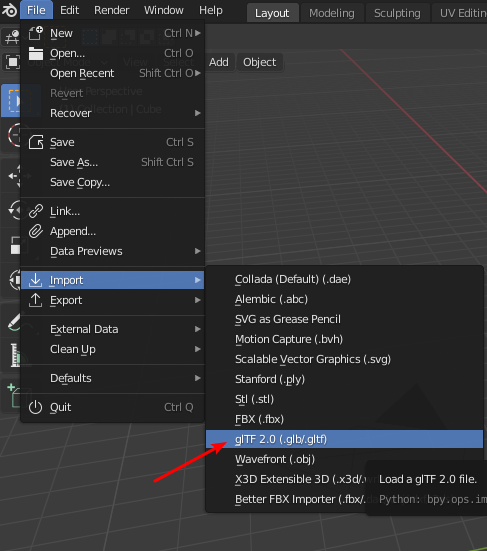Import Scalable Vector Graphics (.svg)
The height and width of the screenshot is (551, 487).
click(344, 359)
